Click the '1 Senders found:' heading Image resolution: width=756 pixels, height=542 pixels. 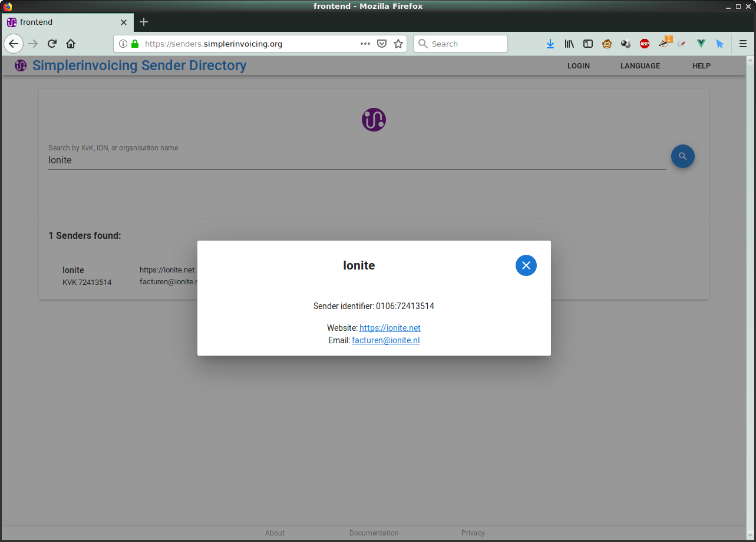[x=85, y=236]
